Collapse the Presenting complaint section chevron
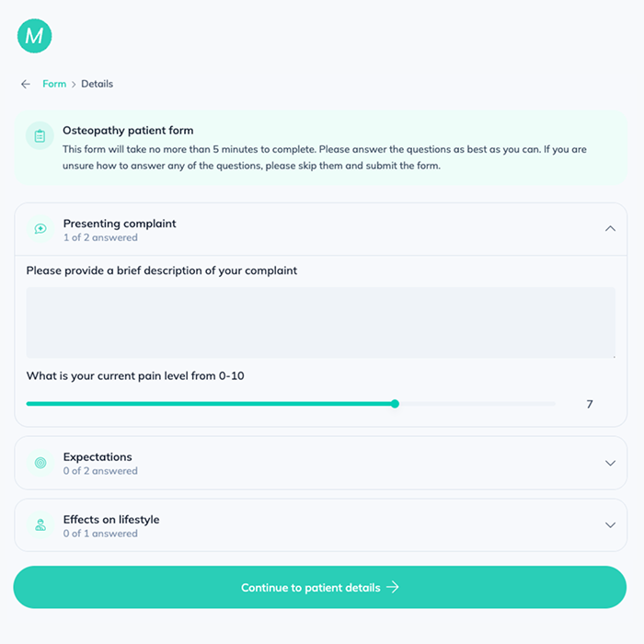Screen dimensions: 644x644 click(x=610, y=229)
